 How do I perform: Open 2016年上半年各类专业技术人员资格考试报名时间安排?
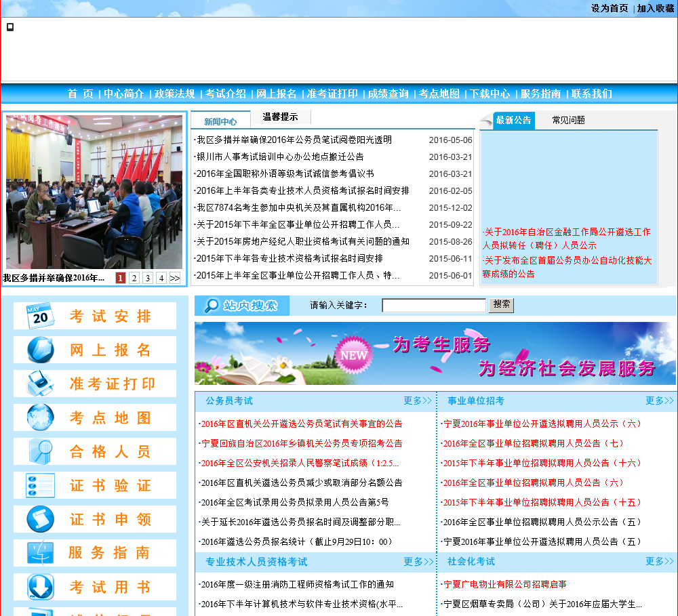302,190
